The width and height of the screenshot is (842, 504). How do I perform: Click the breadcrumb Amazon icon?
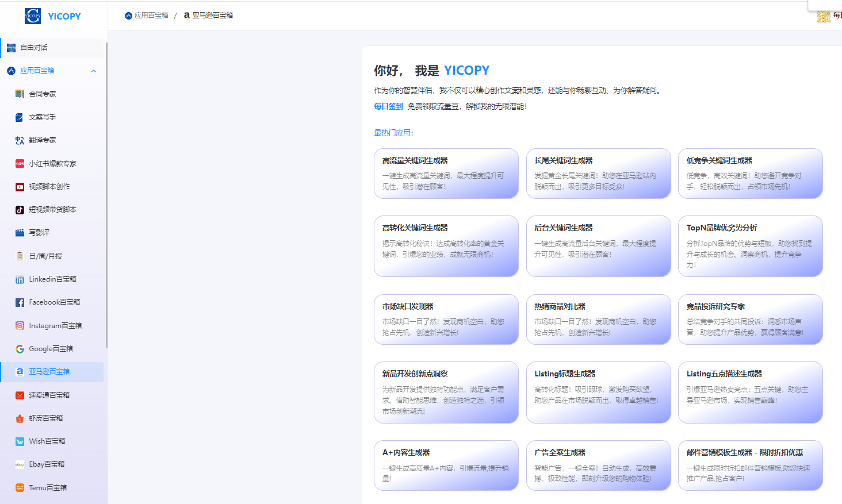[x=186, y=16]
